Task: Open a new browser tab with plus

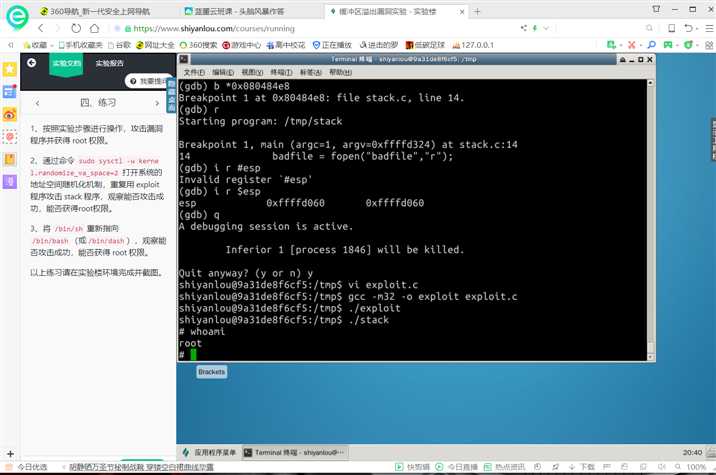Action: click(477, 11)
